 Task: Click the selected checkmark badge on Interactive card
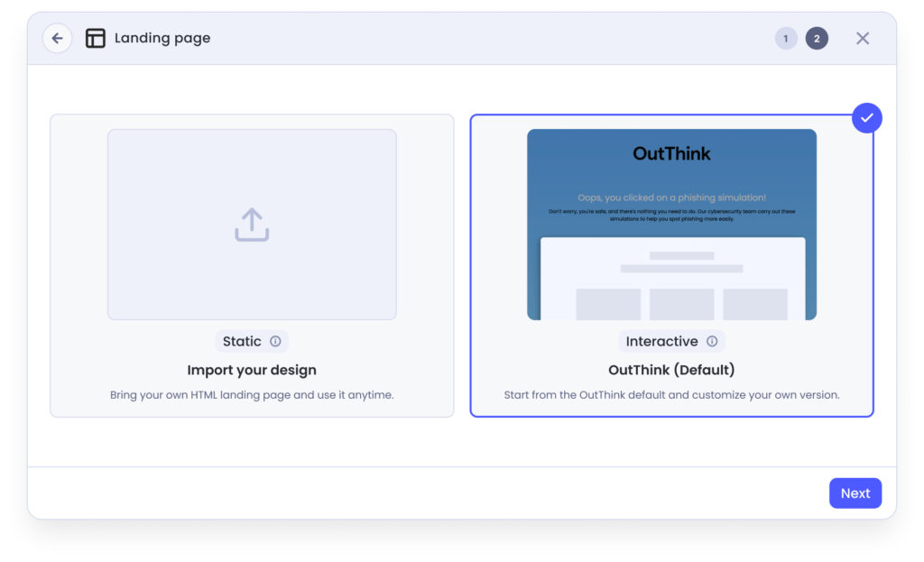click(x=867, y=118)
